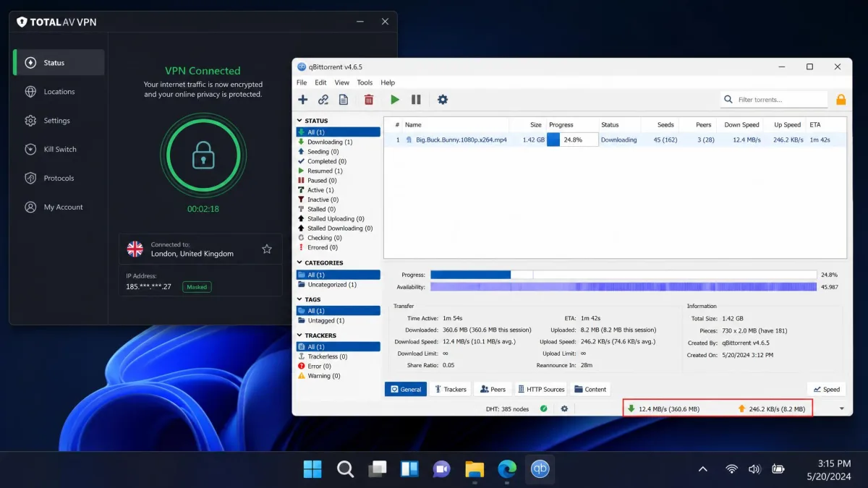Click the status bar speed-limit gear icon
Screen dimensions: 868x488
pyautogui.click(x=564, y=409)
